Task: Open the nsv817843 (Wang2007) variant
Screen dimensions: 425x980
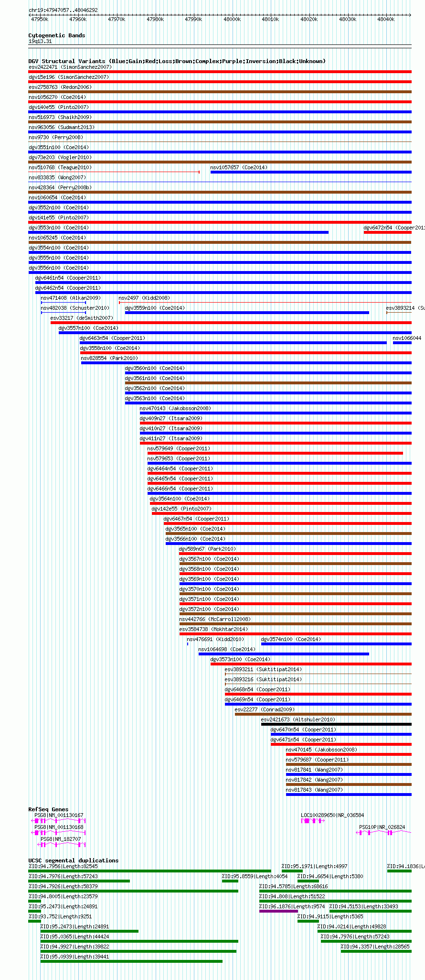Action: tap(314, 790)
